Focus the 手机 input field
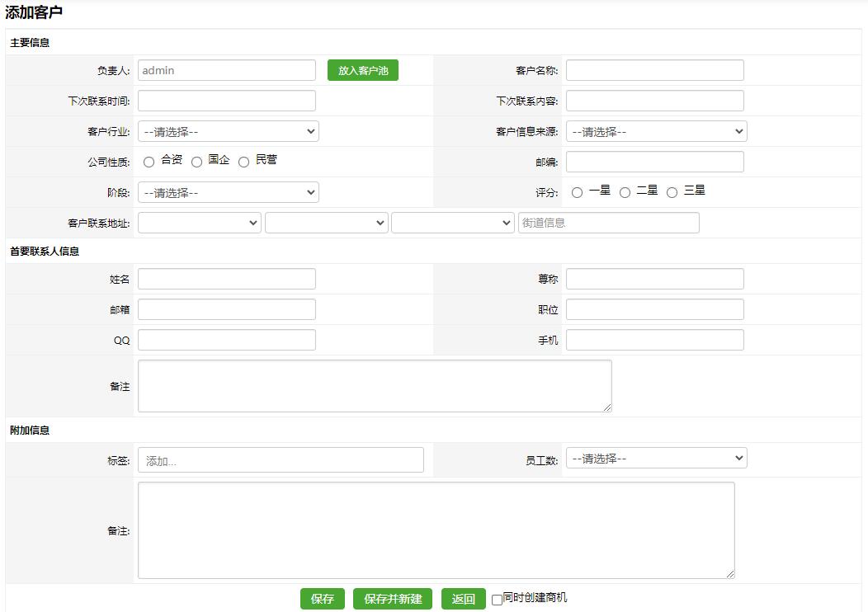The image size is (868, 612). 654,340
